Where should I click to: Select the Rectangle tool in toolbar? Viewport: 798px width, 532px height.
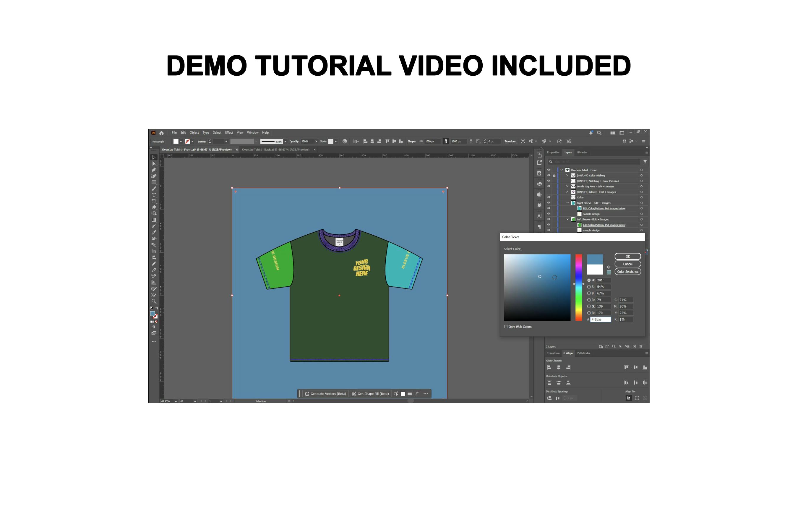click(154, 182)
